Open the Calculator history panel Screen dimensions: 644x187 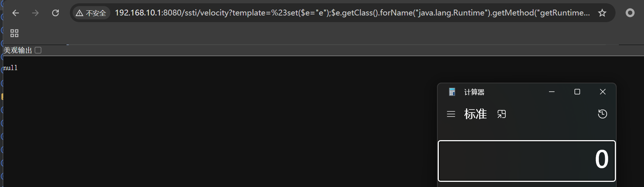coord(602,114)
